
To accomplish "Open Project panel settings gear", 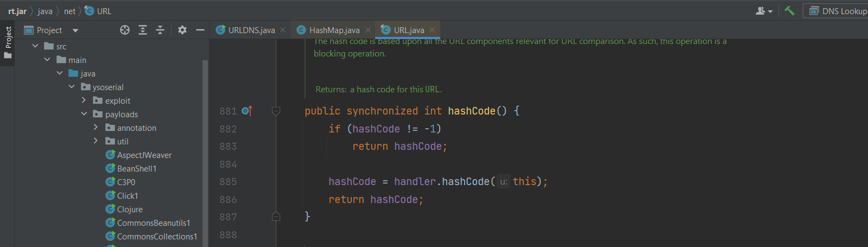I will point(182,30).
